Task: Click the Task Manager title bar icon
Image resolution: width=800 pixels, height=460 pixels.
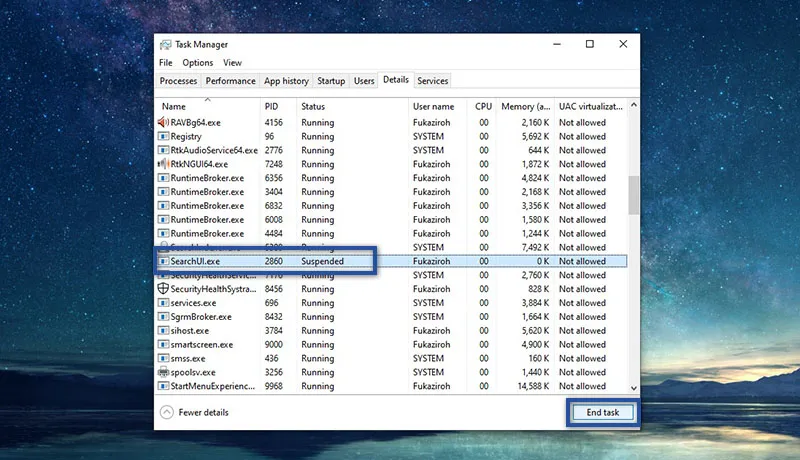Action: (165, 45)
